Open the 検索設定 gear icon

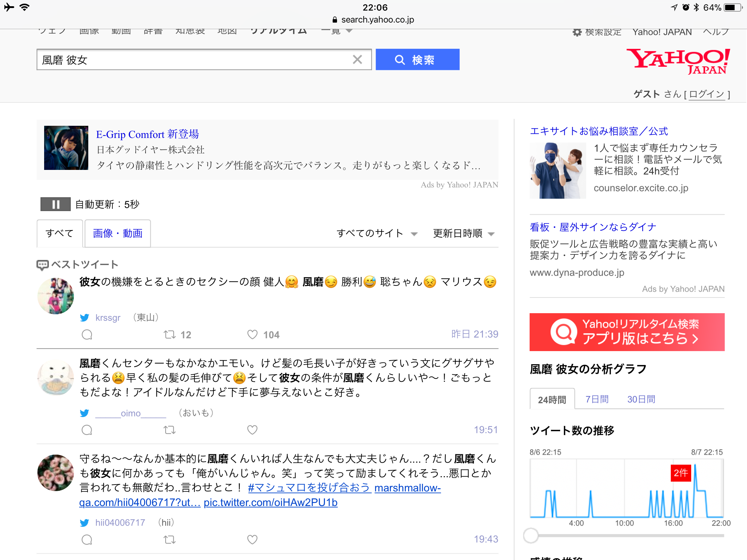(x=577, y=32)
